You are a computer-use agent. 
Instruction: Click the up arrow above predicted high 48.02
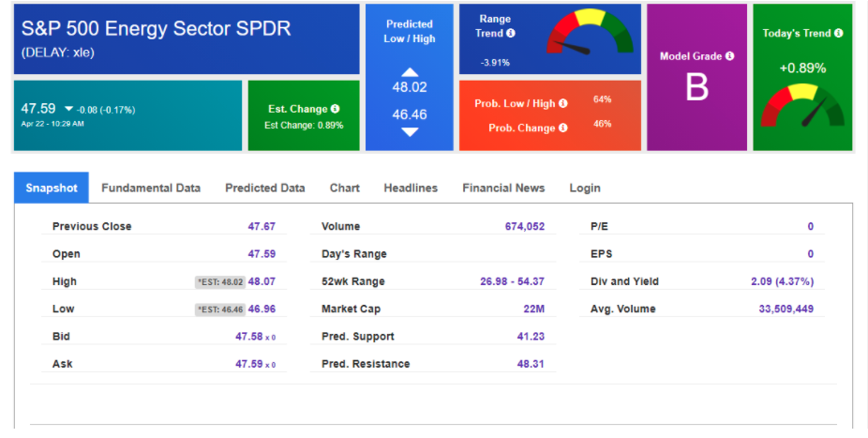(410, 72)
